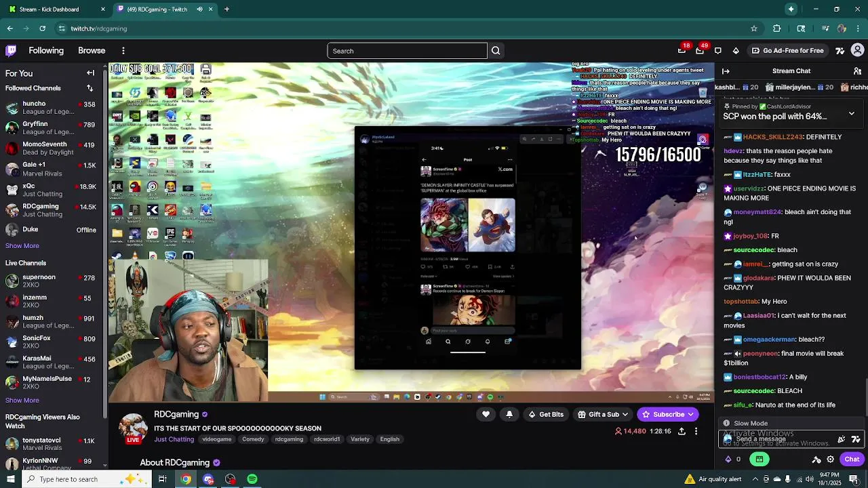The height and width of the screenshot is (488, 868).
Task: Open the 7TV extension icon in top bar
Action: tap(840, 51)
